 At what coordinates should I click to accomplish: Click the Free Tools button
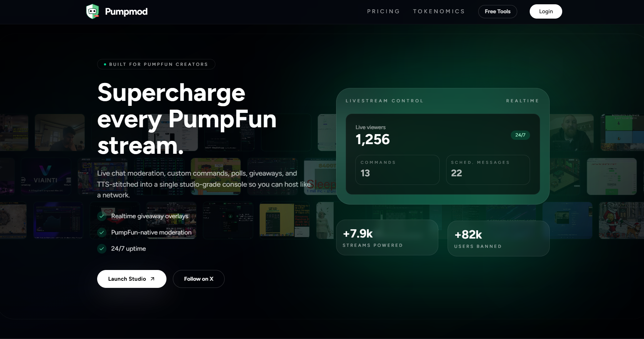click(497, 11)
